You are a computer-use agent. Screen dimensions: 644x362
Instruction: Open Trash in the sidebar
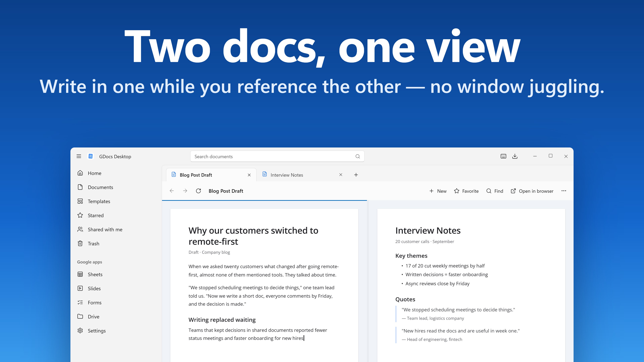coord(116,244)
